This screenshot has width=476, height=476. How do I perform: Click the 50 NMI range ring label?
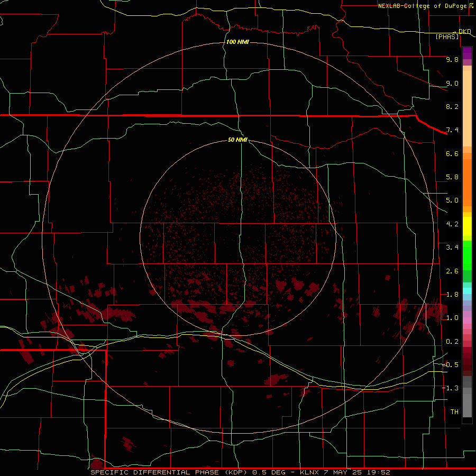tap(237, 140)
